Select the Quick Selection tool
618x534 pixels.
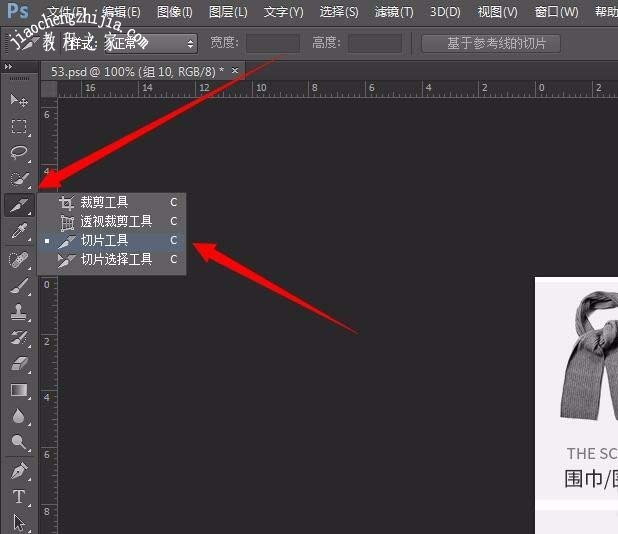point(19,179)
